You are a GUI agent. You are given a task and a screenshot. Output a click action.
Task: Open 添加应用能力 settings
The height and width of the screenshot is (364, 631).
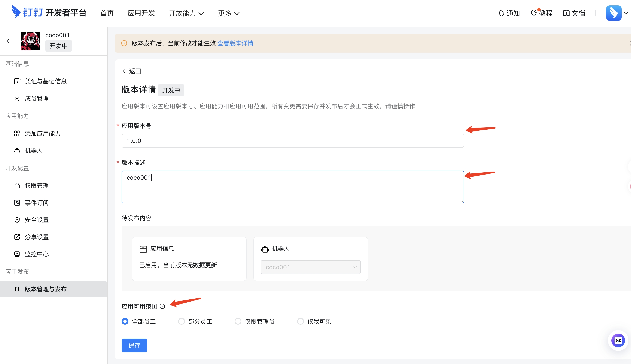coord(43,133)
